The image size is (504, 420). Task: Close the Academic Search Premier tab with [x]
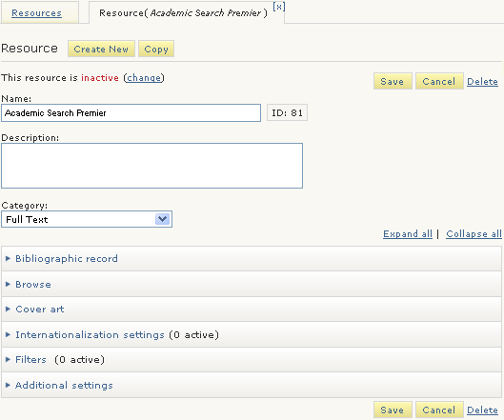point(279,7)
